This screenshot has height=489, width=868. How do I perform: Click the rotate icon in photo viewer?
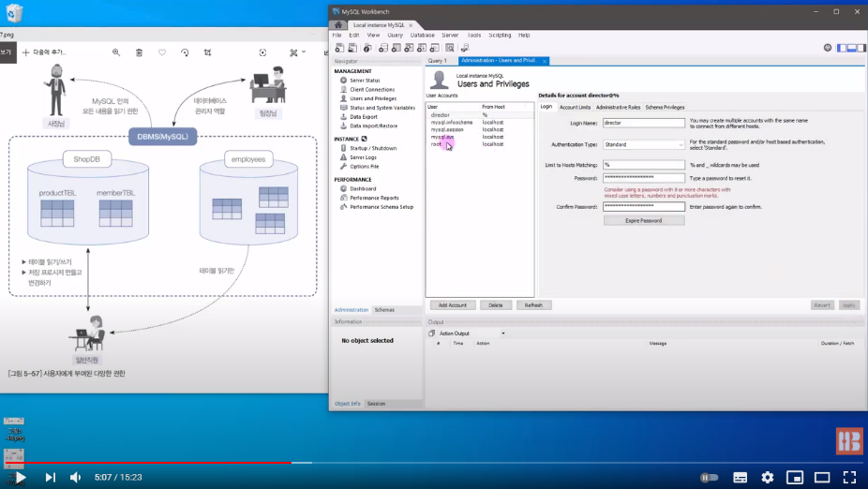(x=185, y=52)
